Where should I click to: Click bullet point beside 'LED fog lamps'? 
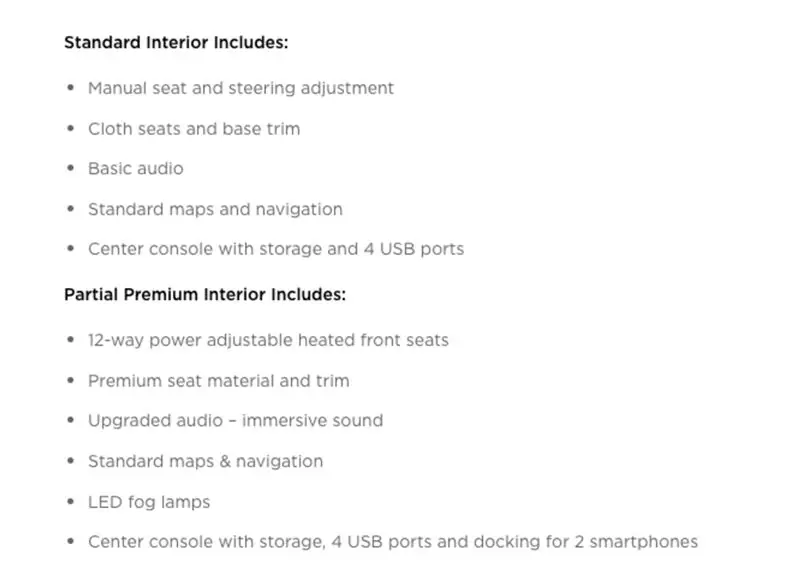[71, 501]
